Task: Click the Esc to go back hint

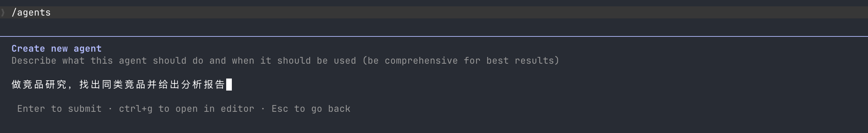Action: pos(311,109)
